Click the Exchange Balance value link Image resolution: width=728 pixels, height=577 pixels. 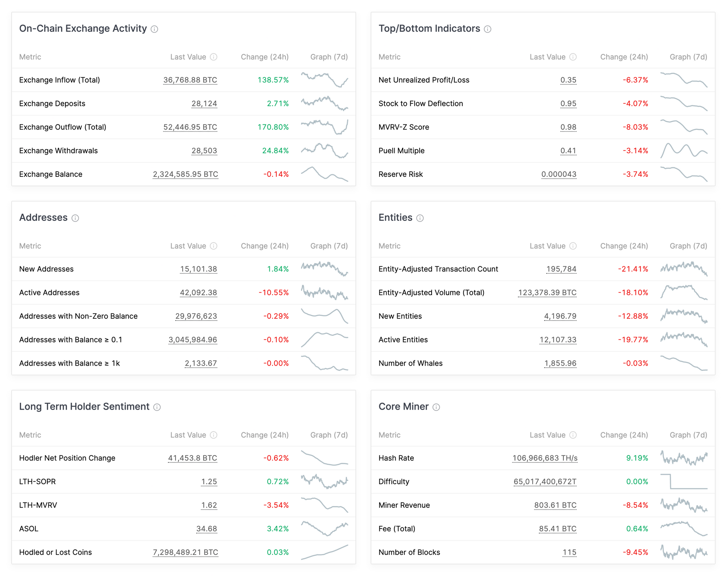[185, 174]
